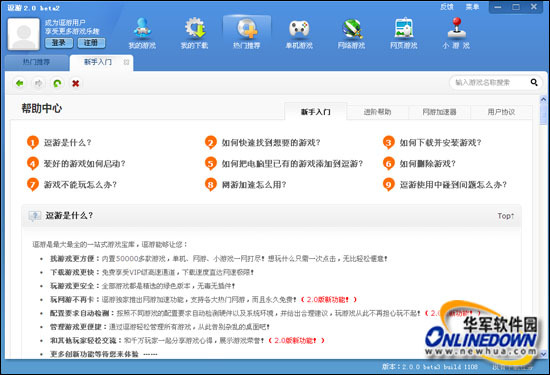This screenshot has width=550, height=375.
Task: Switch to 网游加速器 tab
Action: click(439, 112)
